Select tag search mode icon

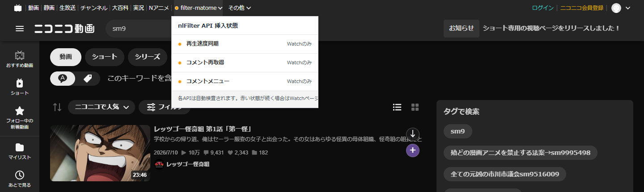88,79
